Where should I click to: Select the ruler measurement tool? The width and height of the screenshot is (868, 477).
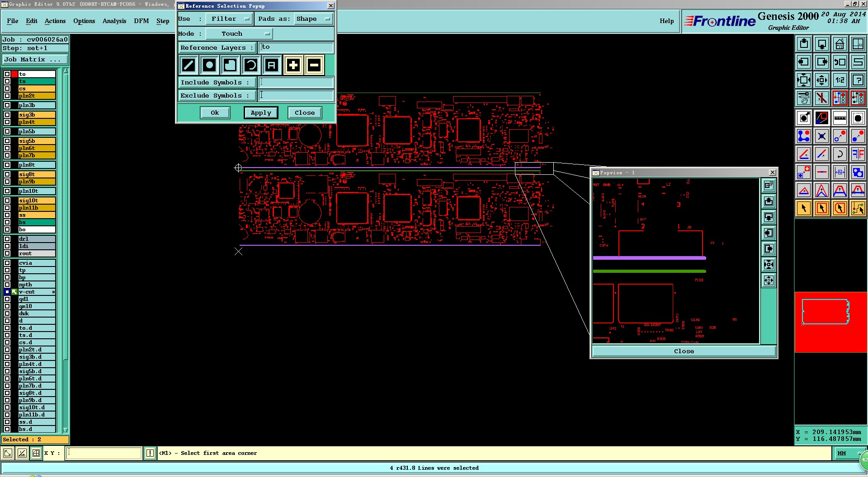pos(840,118)
